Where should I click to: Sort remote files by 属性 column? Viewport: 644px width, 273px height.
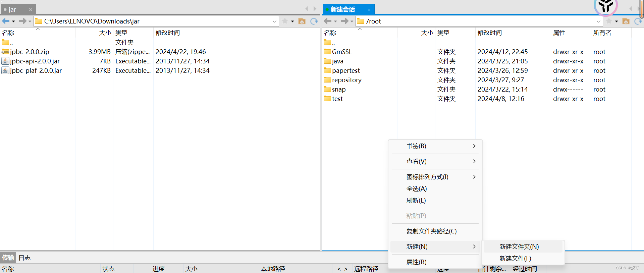[571, 33]
